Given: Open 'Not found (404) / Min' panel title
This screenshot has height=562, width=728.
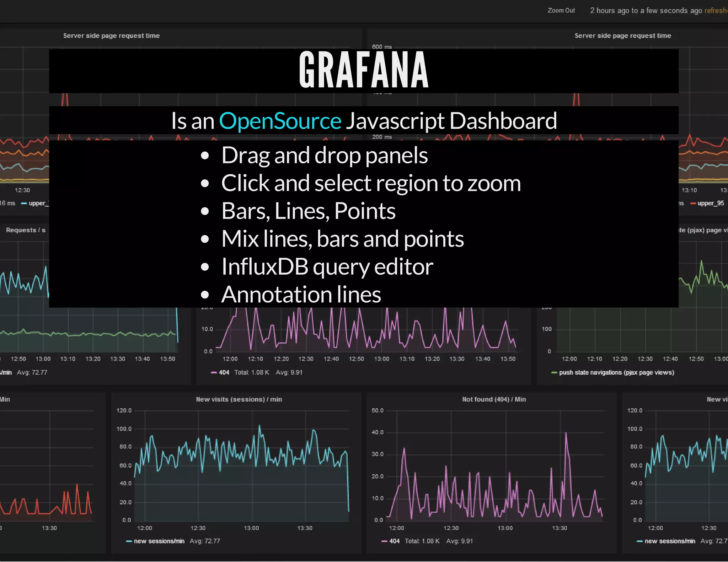Looking at the screenshot, I should point(494,399).
